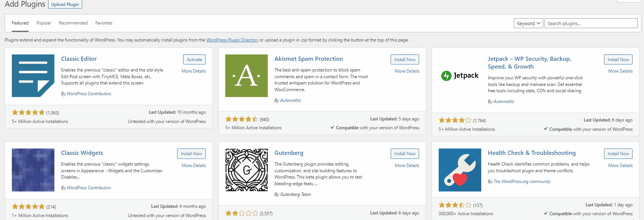
Task: Click Jetpack's 'Last Updated: 6 days ago' text
Action: 608,120
